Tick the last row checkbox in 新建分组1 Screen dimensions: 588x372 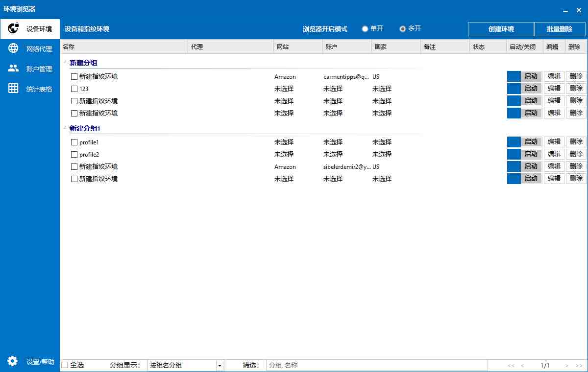[74, 179]
